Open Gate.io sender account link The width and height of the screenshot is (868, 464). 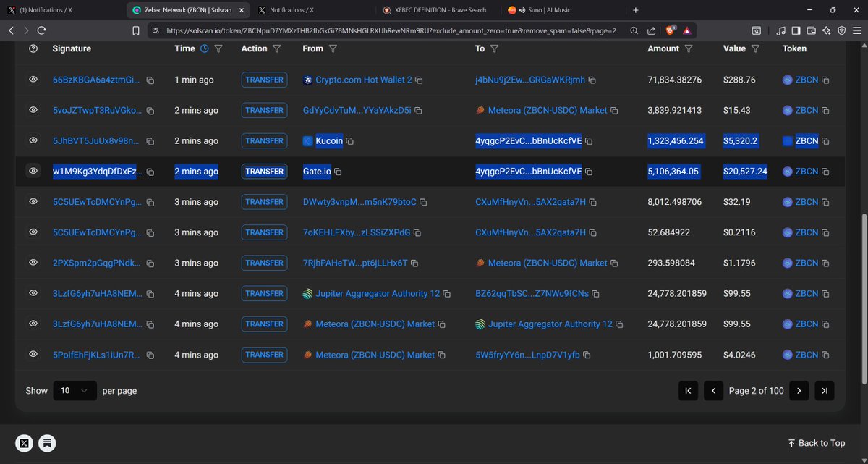[x=317, y=172]
